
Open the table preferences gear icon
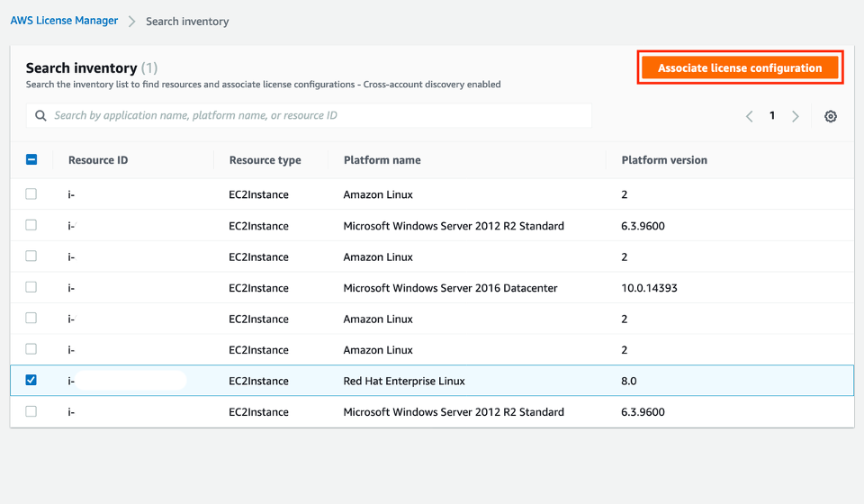[x=831, y=116]
